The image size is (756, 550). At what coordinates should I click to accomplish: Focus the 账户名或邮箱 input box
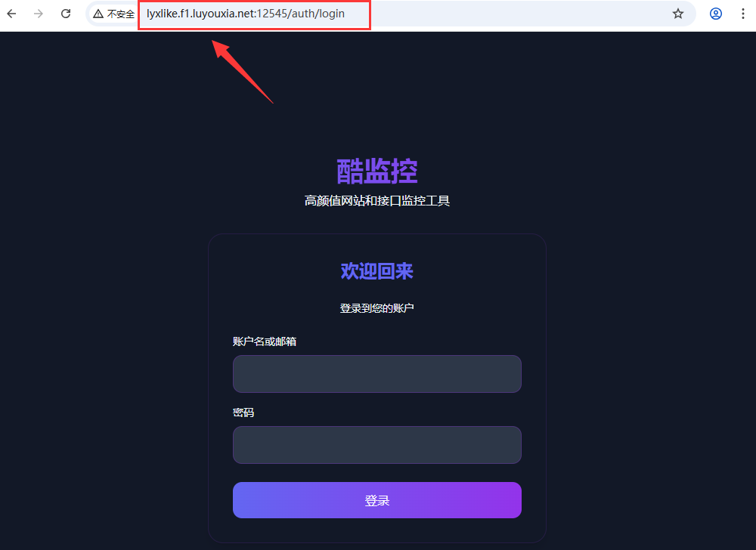click(x=377, y=374)
